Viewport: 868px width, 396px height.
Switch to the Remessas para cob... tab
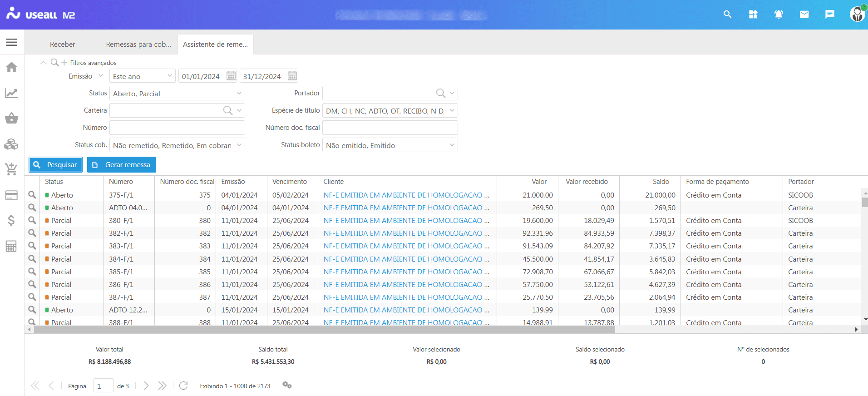(x=138, y=45)
